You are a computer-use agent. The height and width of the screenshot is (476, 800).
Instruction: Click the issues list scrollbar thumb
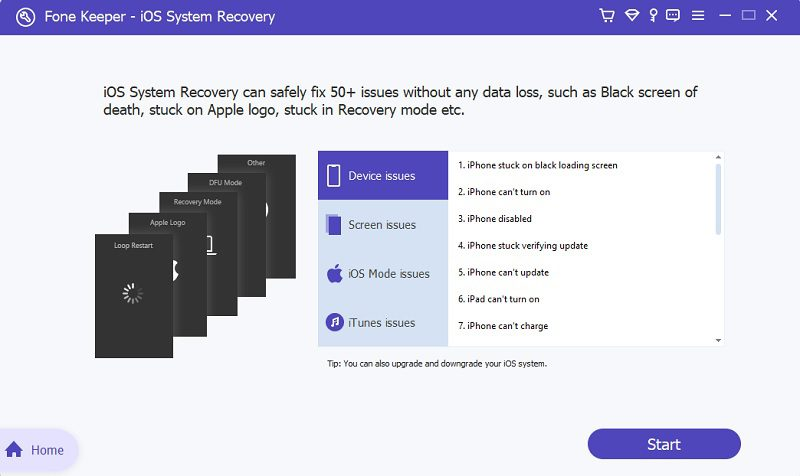(x=718, y=198)
